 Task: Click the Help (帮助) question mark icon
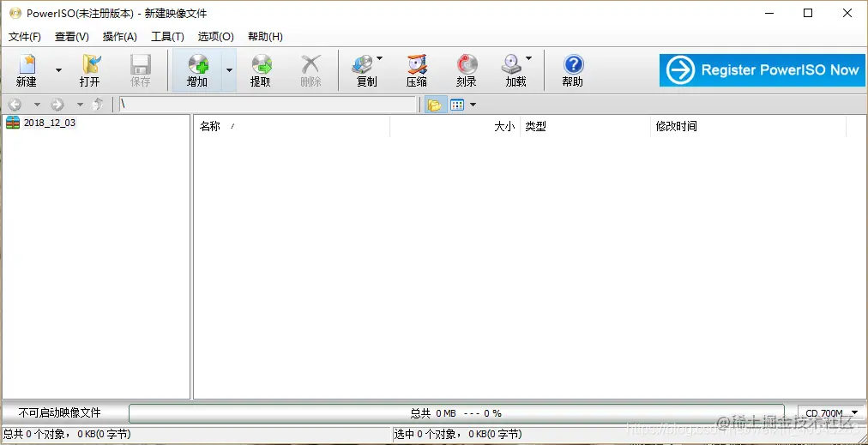(x=573, y=65)
